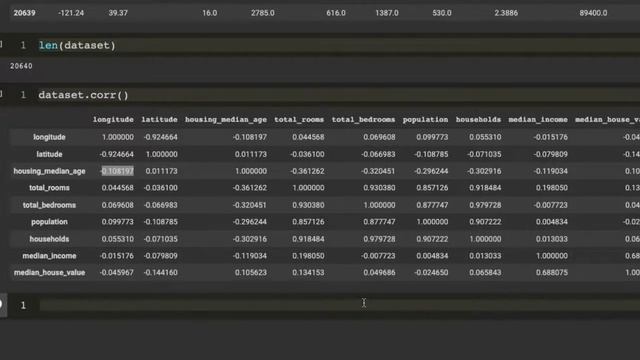
Task: Click the population row label
Action: (49, 222)
